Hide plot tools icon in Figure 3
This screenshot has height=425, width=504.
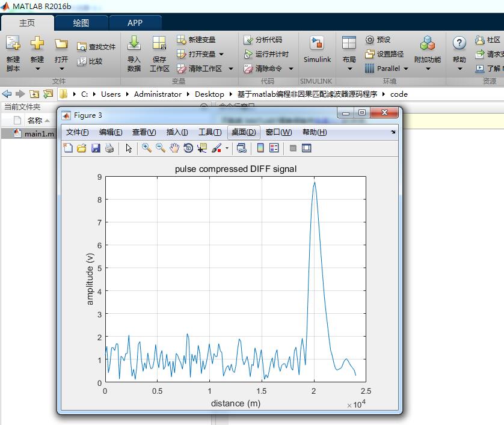[x=293, y=148]
